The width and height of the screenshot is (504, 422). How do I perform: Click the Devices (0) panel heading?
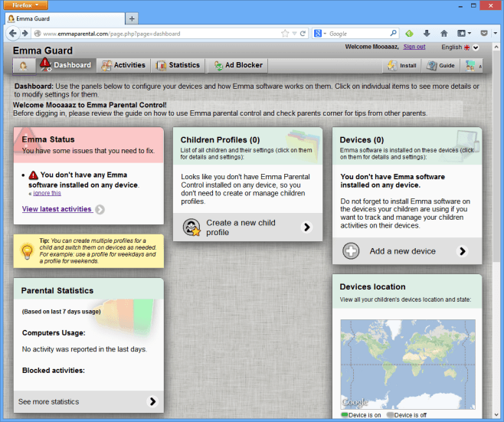pos(362,140)
